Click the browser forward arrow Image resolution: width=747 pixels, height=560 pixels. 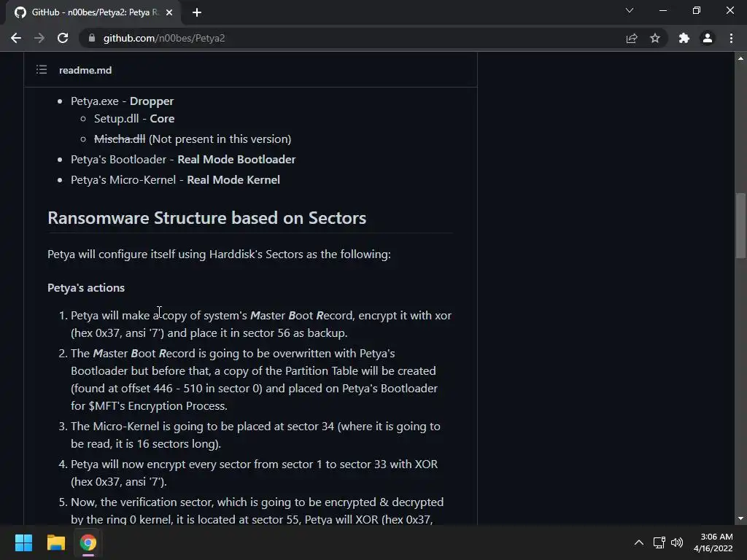coord(39,38)
